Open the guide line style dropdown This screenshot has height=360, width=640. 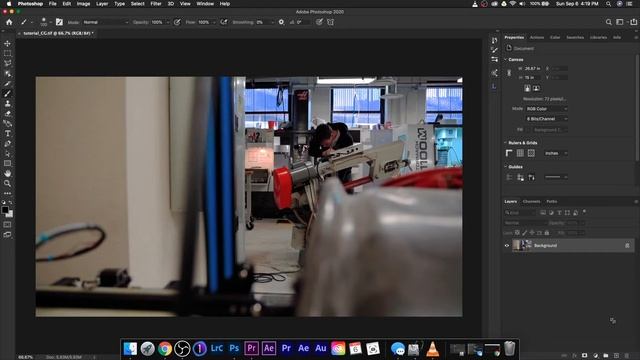[x=556, y=177]
